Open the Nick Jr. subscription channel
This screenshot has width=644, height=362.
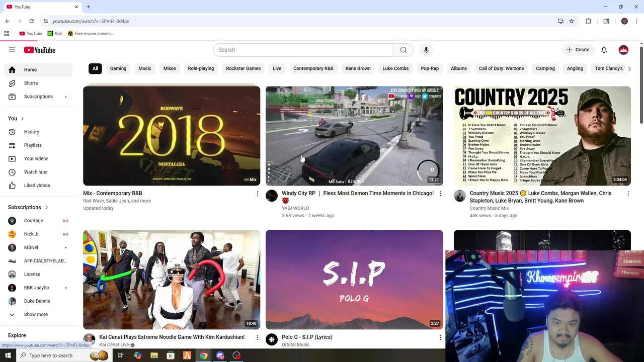38,234
